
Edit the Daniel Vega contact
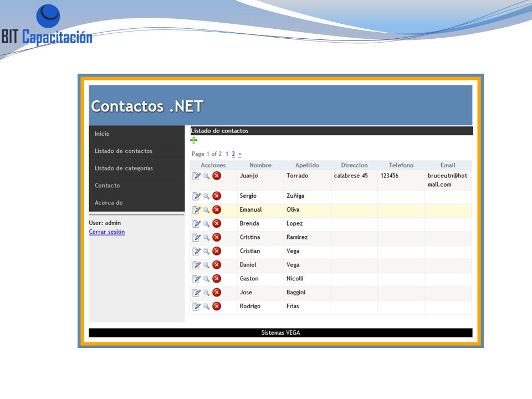point(196,265)
